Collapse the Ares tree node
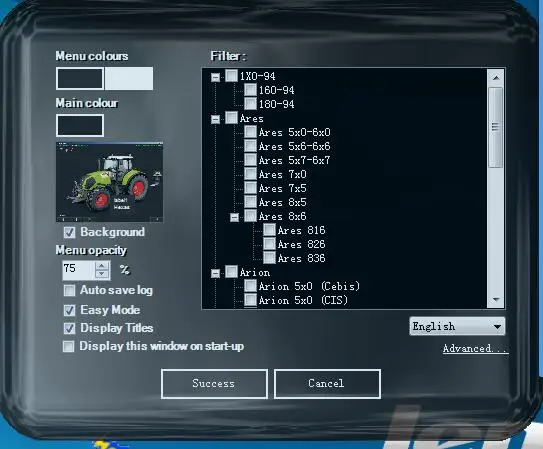This screenshot has height=449, width=543. [x=215, y=119]
